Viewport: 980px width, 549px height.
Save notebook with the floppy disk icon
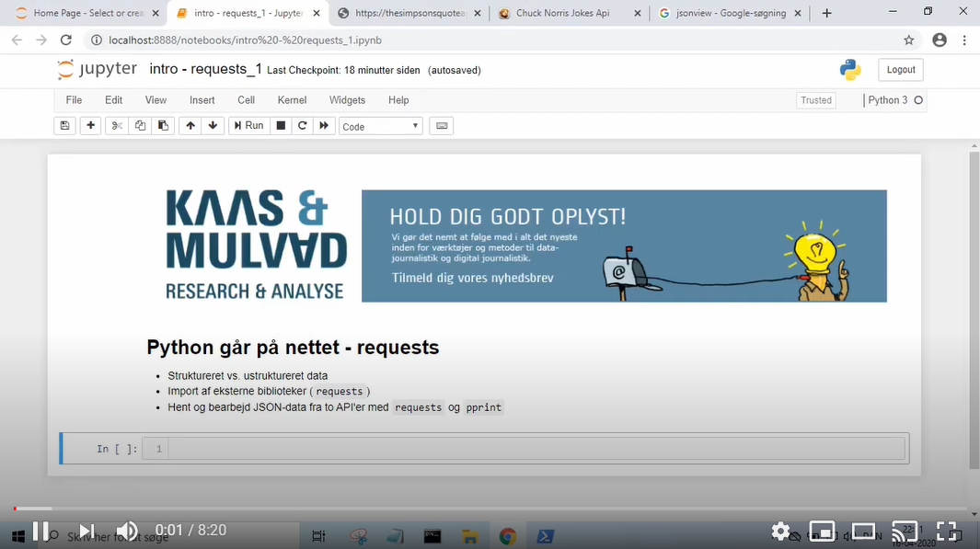(64, 126)
